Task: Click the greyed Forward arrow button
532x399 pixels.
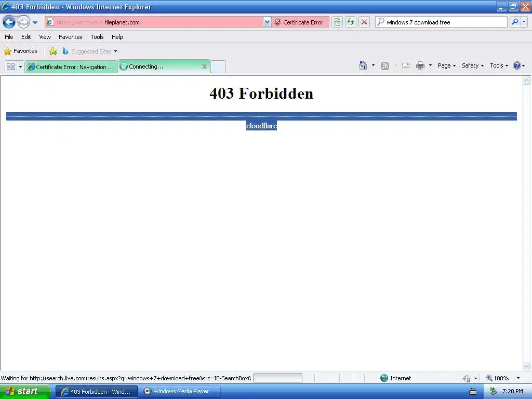Action: point(23,22)
